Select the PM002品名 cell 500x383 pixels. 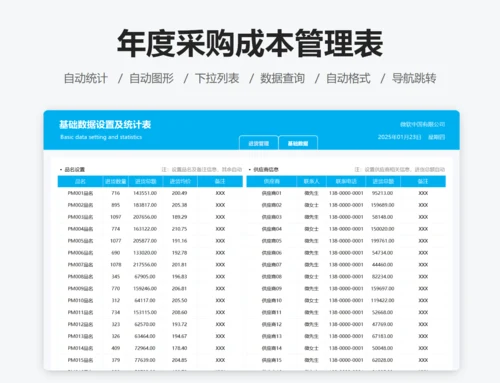point(80,205)
